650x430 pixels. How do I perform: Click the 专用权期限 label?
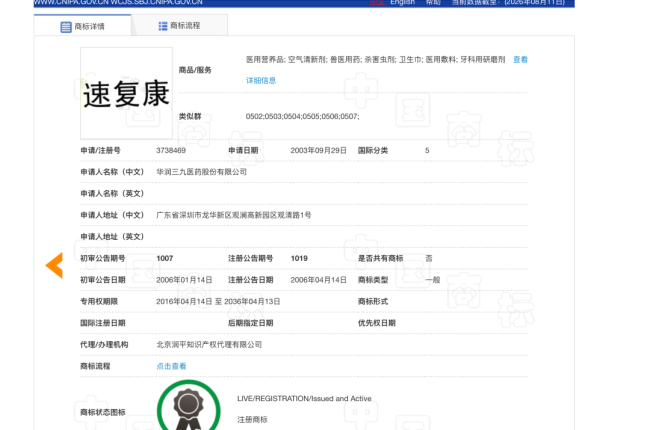pyautogui.click(x=99, y=301)
